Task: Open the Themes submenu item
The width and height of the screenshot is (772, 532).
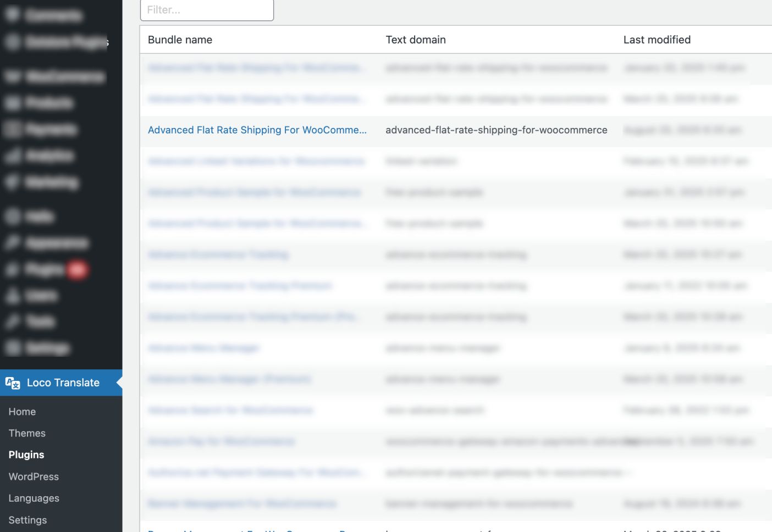Action: [x=27, y=433]
